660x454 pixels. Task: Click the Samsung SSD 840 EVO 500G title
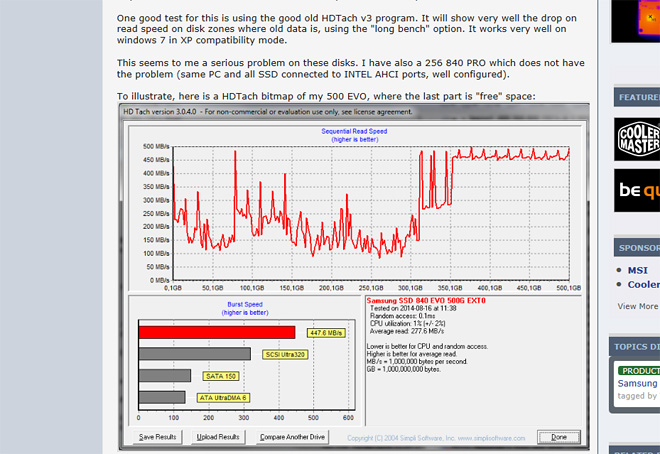(x=426, y=300)
